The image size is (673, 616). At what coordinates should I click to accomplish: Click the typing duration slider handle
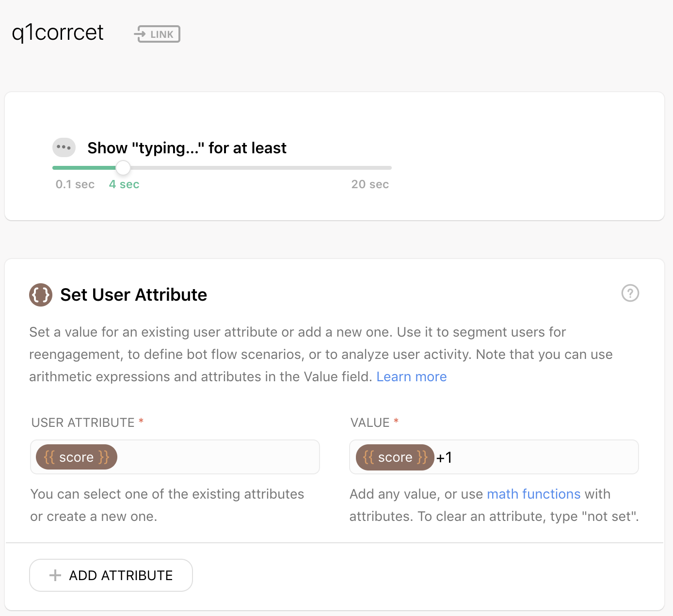pos(123,168)
